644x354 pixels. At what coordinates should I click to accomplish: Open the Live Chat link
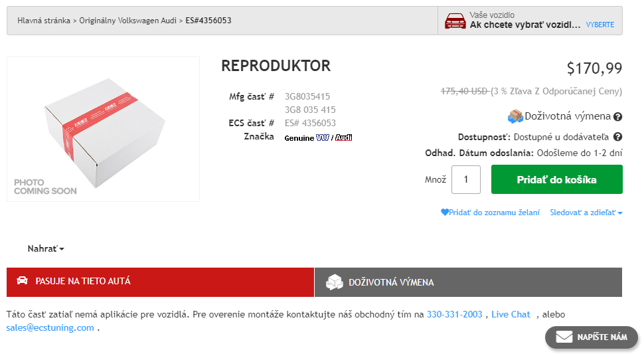511,314
